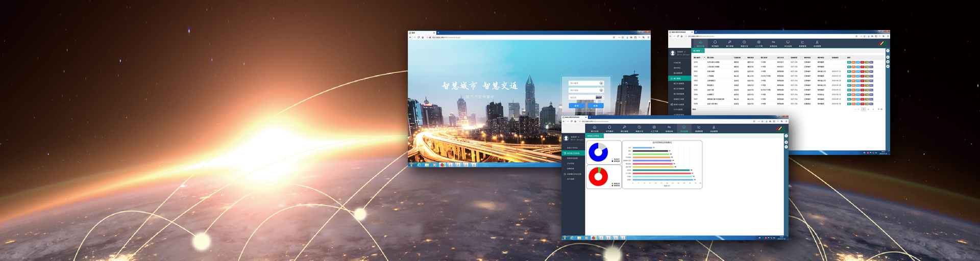Click the search field below the table
Image resolution: width=980 pixels, height=261 pixels.
click(x=715, y=109)
